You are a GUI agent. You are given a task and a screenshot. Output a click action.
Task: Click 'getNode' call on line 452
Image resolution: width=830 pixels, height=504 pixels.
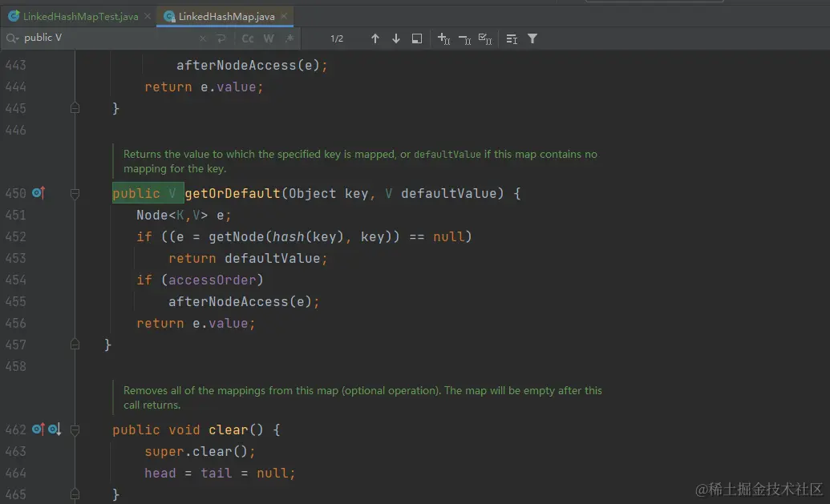coord(236,237)
